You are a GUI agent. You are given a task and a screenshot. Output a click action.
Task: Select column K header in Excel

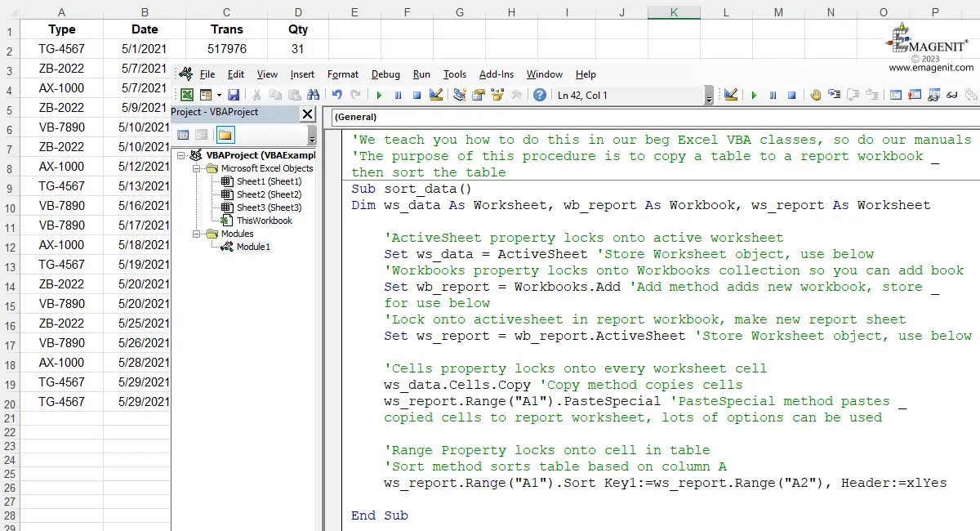[673, 11]
